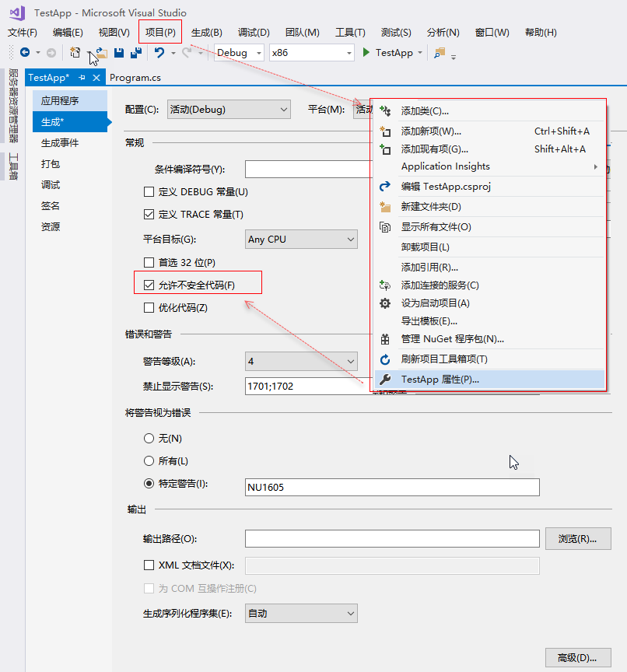Screen dimensions: 627x672
Task: Open the warning level 4 dropdown
Action: [301, 362]
